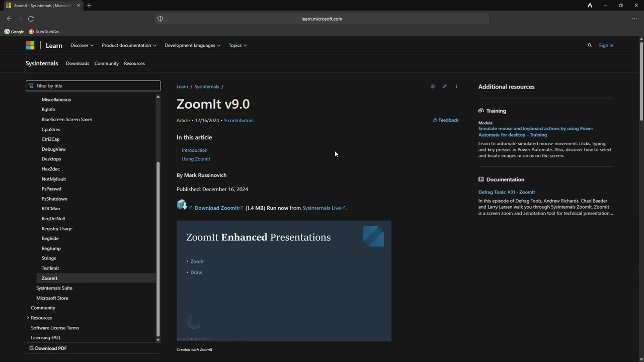
Task: Click the edit pencil icon
Action: (x=444, y=86)
